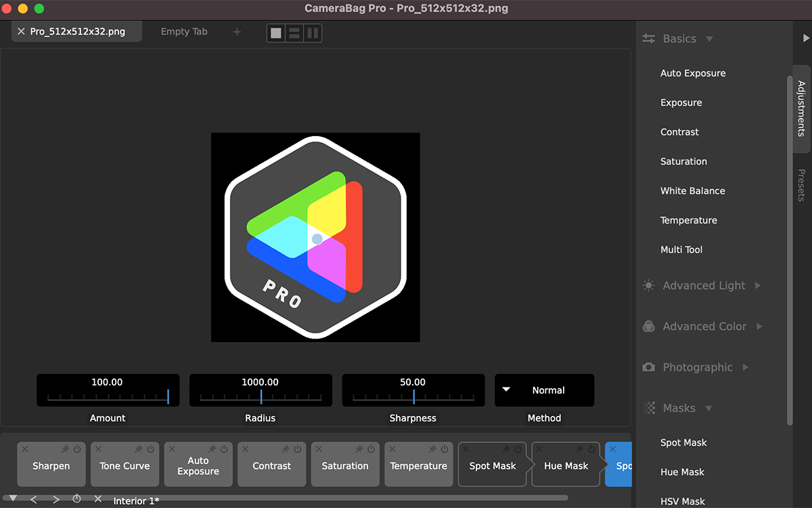Remove the Temperature tile

[392, 449]
